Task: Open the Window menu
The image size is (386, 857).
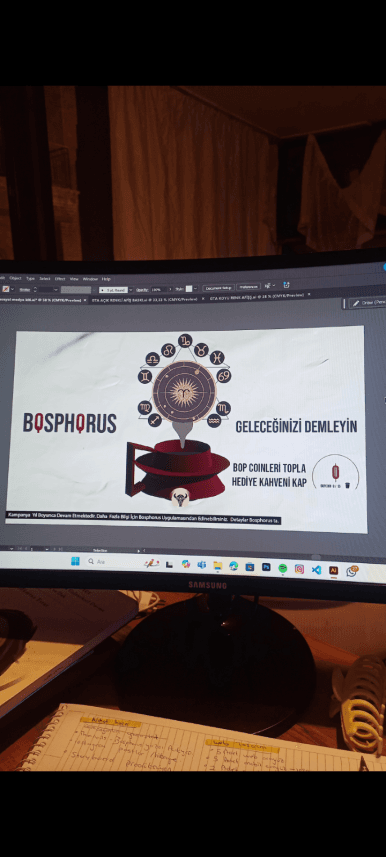Action: 90,279
